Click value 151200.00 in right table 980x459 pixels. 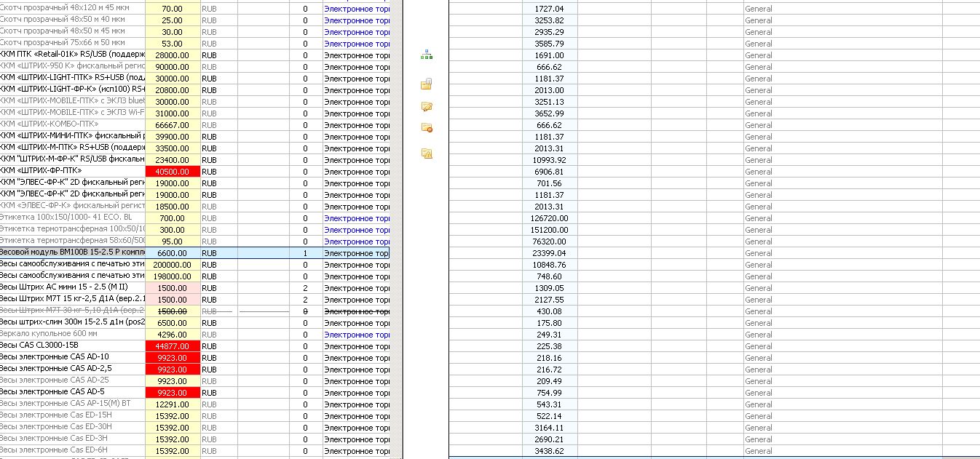tap(550, 230)
